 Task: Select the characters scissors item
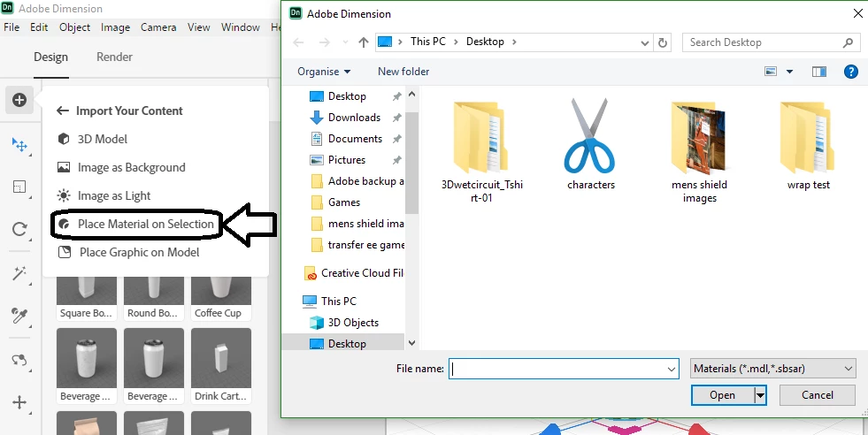coord(591,145)
